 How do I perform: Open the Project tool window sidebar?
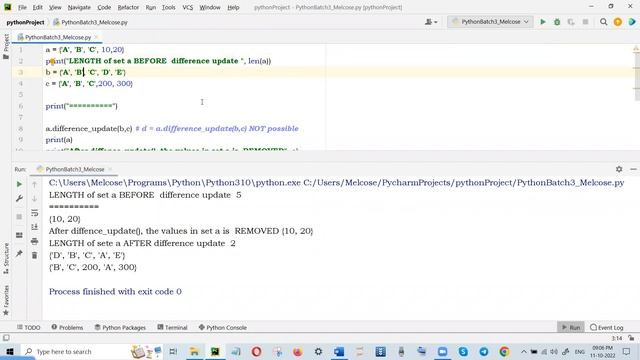pos(6,46)
